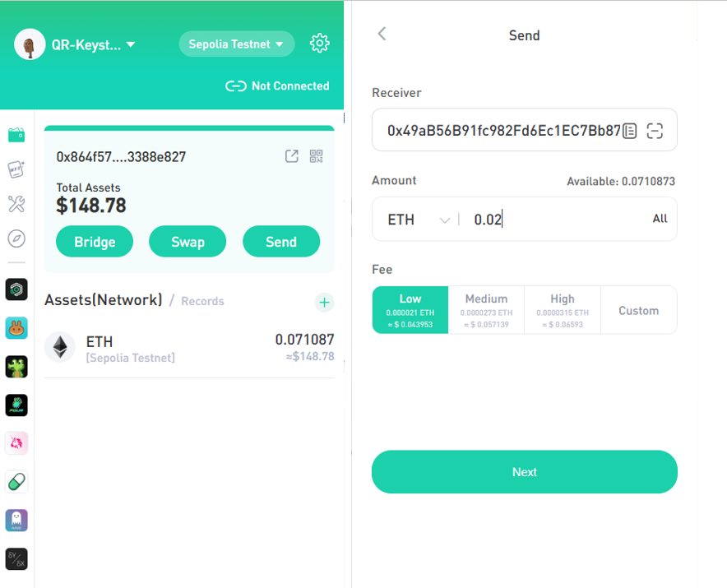Screen dimensions: 727x588
Task: Open the Sepolia Testnet network dropdown
Action: click(x=236, y=44)
